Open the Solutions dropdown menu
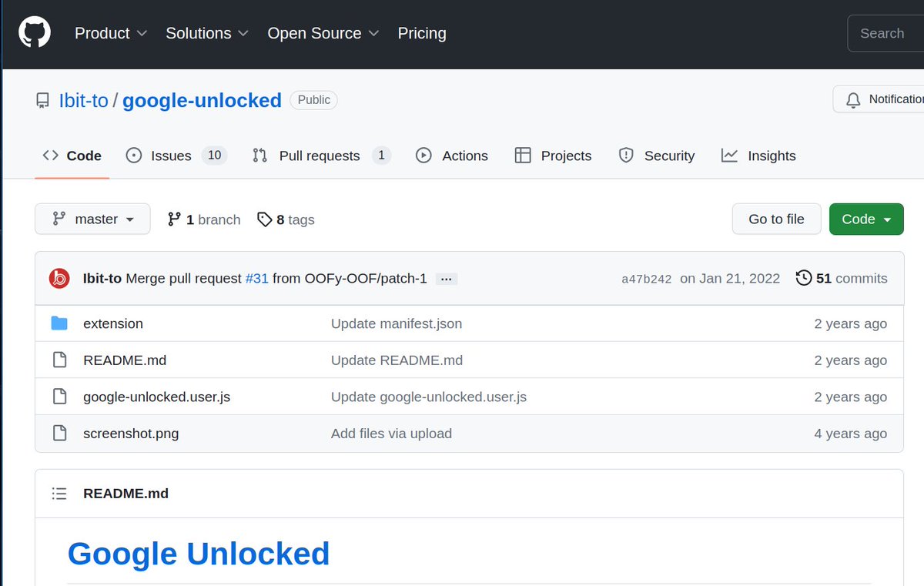Screen dimensions: 924x586 click(207, 33)
